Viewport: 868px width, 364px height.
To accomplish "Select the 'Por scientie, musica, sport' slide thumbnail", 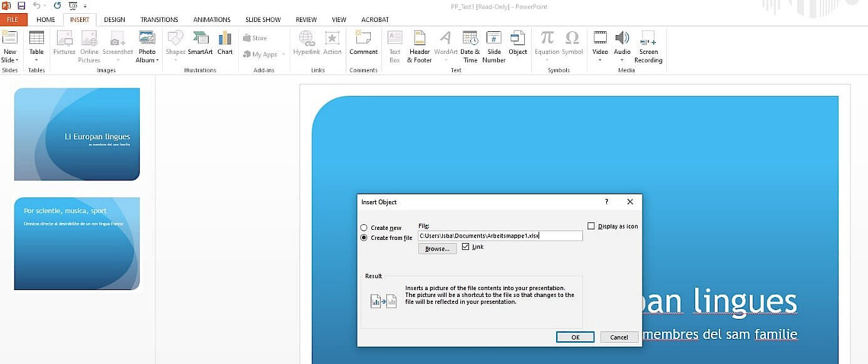I will point(76,244).
